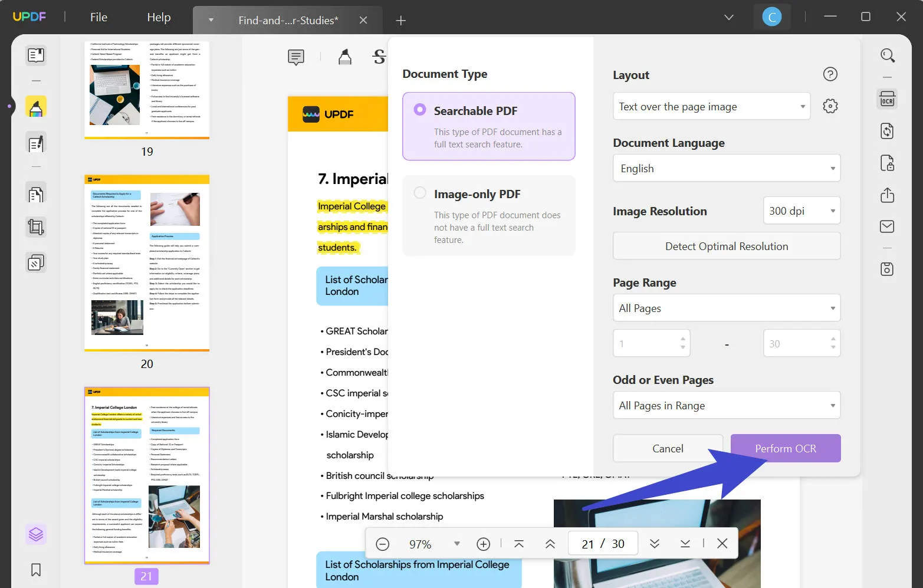
Task: Add a new tab with plus button
Action: [x=401, y=21]
